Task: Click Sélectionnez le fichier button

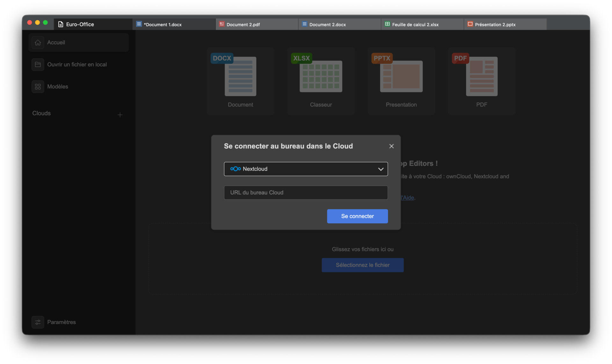Action: (362, 265)
